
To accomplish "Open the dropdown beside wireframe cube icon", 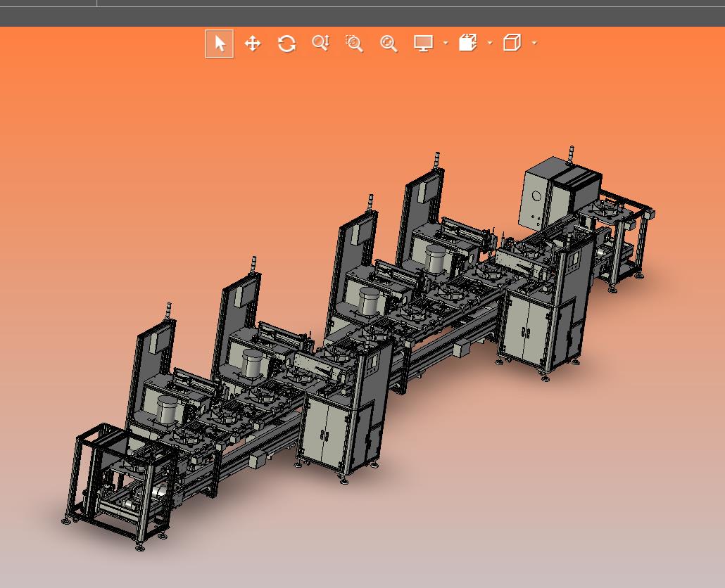I will click(534, 43).
